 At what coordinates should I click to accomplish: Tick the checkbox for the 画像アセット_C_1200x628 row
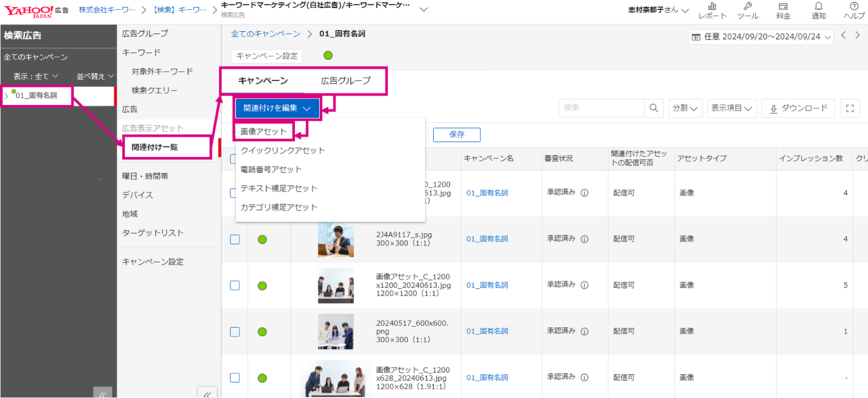click(234, 378)
